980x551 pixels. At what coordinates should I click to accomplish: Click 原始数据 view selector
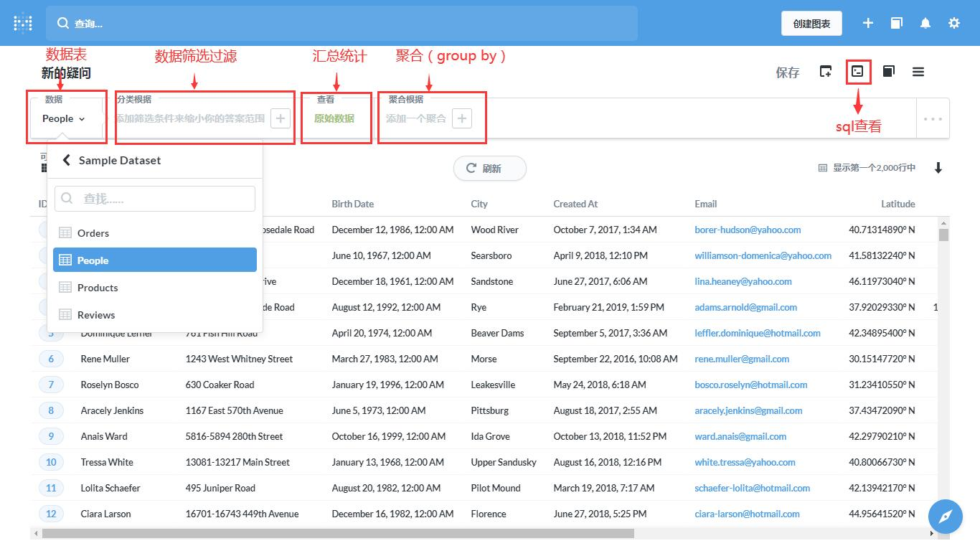pos(334,118)
